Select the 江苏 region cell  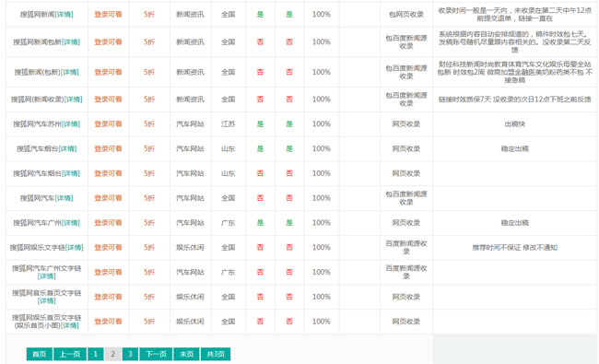click(x=228, y=124)
